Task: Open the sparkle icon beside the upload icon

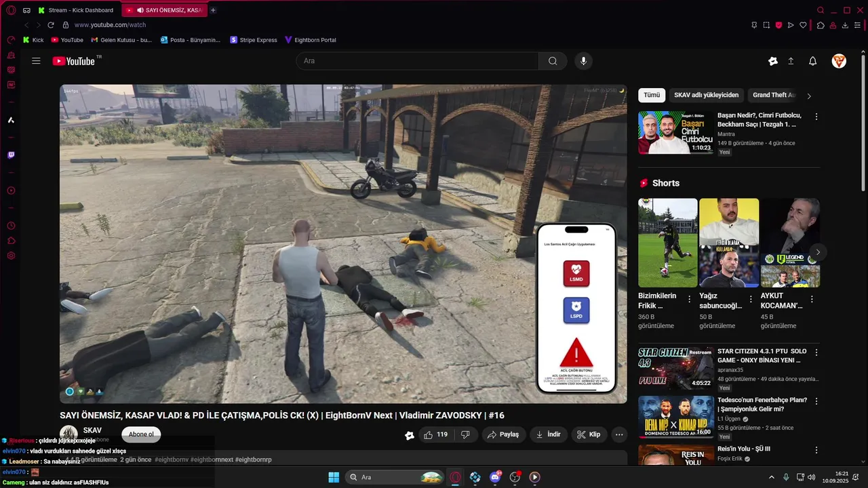Action: [772, 61]
